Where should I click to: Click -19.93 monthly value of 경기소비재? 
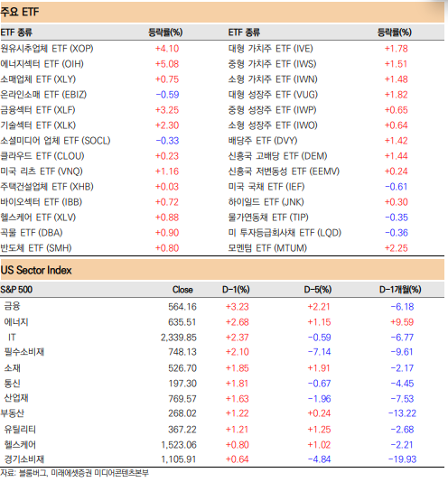[402, 459]
